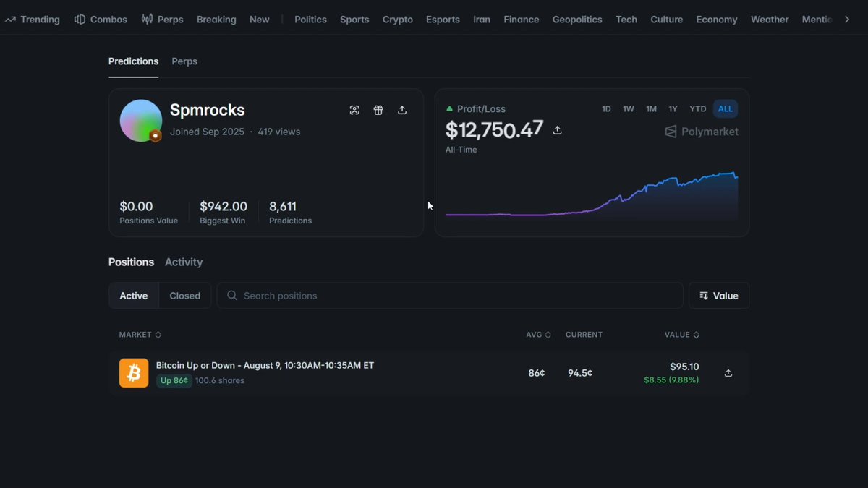Go to Breaking category
Screen dimensions: 868x488
pyautogui.click(x=216, y=20)
